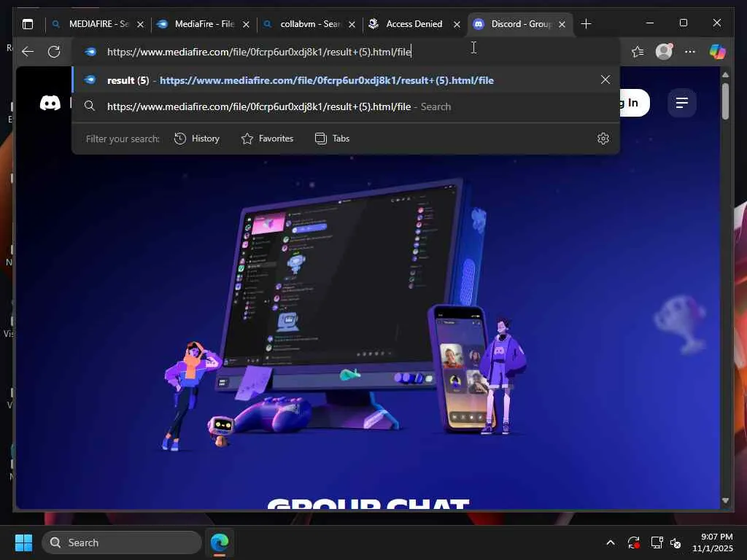Open the address bar search settings gear

(603, 139)
